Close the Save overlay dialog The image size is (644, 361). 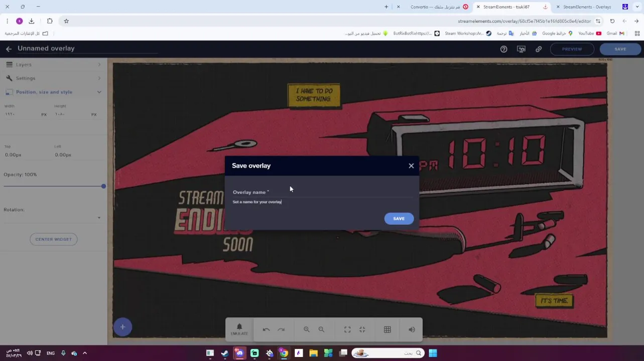[x=411, y=165]
